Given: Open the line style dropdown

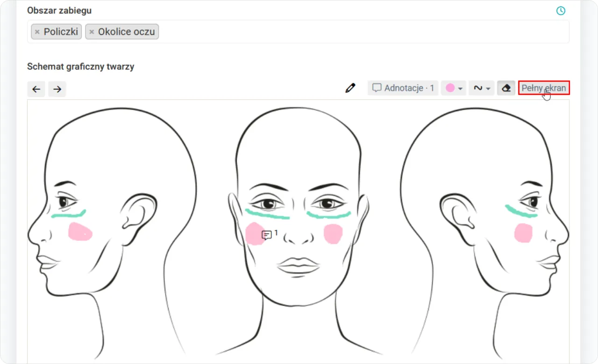Looking at the screenshot, I should coord(481,88).
